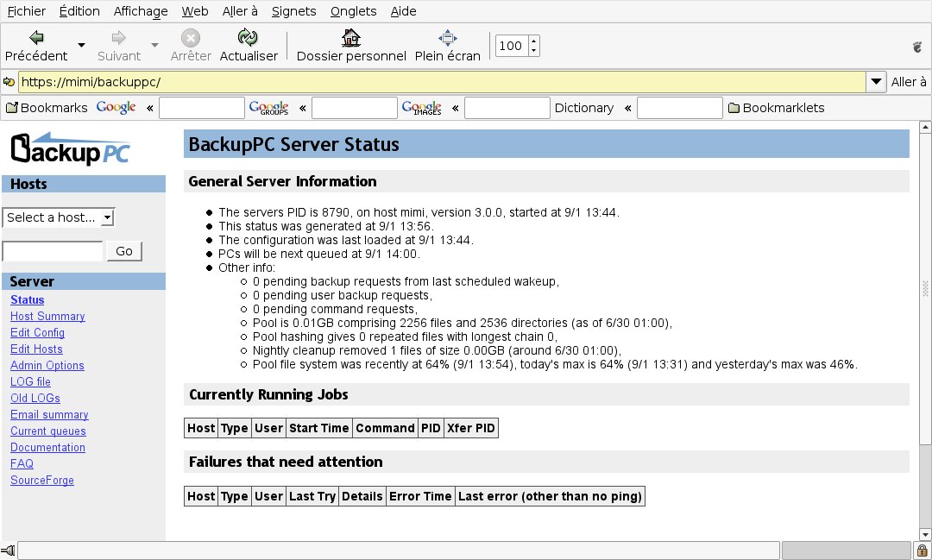Screen dimensions: 932x560
Task: Expand the URL address bar dropdown
Action: 877,82
